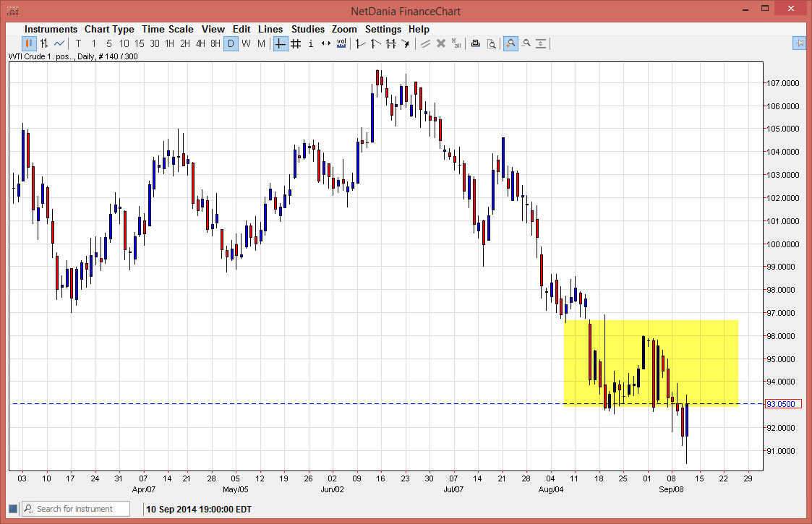Viewport: 812px width, 524px height.
Task: Toggle the zoom-out magnifier tool
Action: click(526, 43)
